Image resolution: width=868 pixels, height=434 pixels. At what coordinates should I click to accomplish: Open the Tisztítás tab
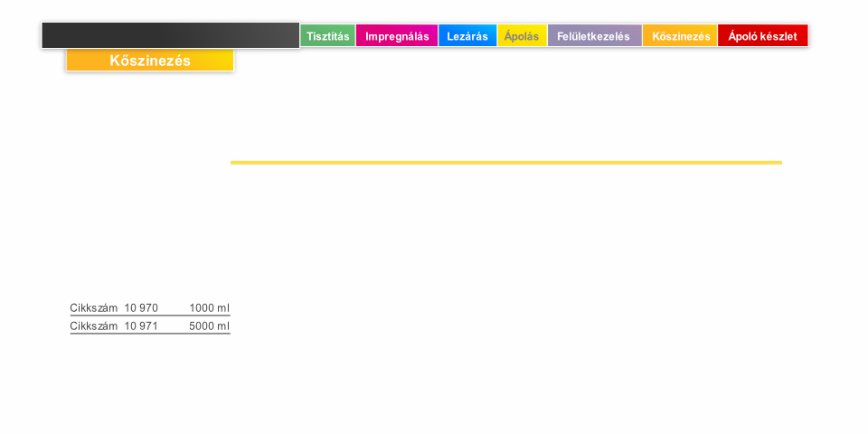click(327, 36)
